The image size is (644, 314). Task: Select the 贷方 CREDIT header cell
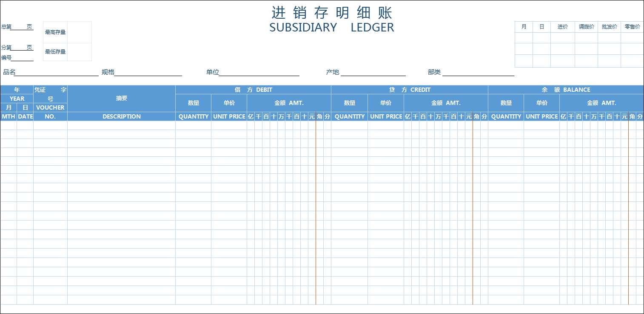410,89
